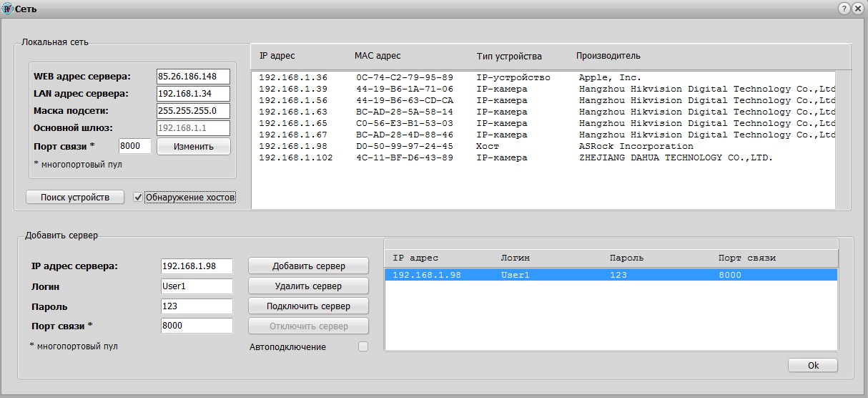Select server row 192.168.1.98 User1
The image size is (868, 398).
(611, 275)
